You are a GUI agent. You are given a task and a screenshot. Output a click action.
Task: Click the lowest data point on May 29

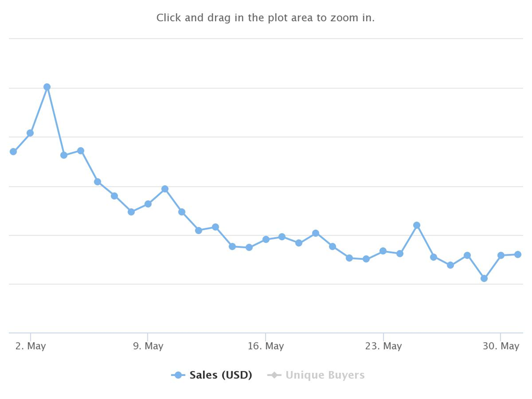click(x=484, y=278)
